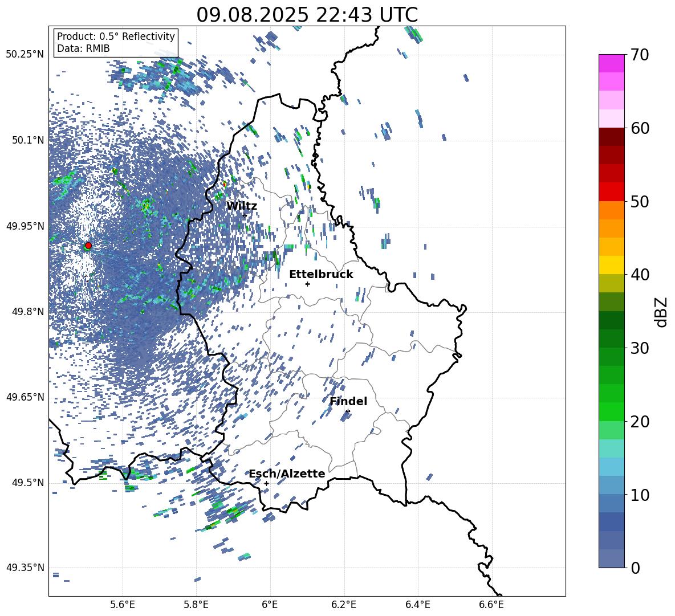
Task: Click the dBZ colorbar axis label
Action: click(x=662, y=312)
